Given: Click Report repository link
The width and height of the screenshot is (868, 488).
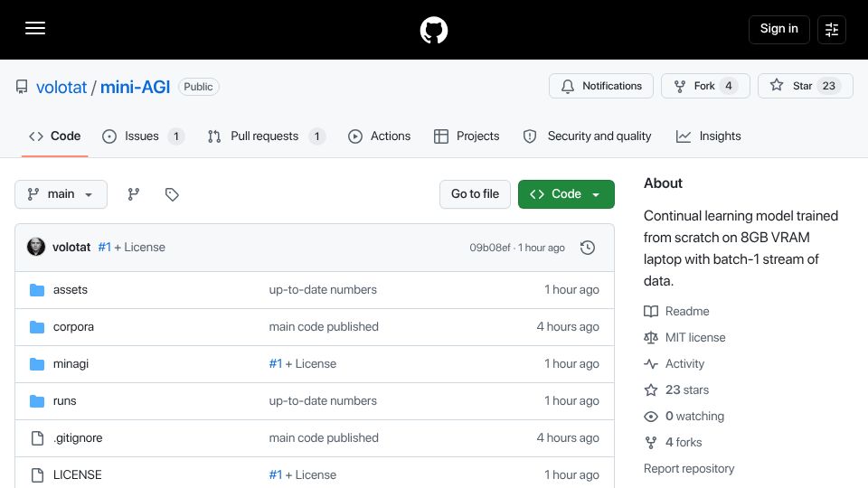Looking at the screenshot, I should [689, 469].
